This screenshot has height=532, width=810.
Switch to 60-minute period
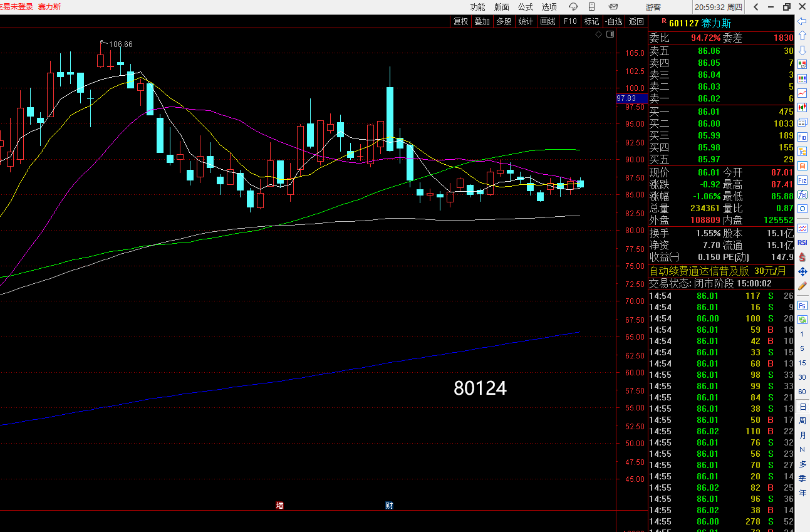click(802, 392)
